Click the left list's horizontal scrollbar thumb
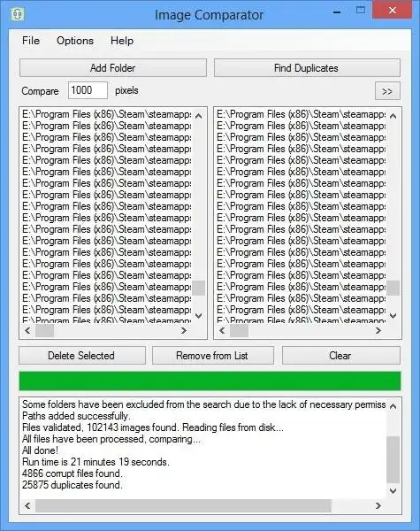Image resolution: width=420 pixels, height=531 pixels. pyautogui.click(x=44, y=330)
